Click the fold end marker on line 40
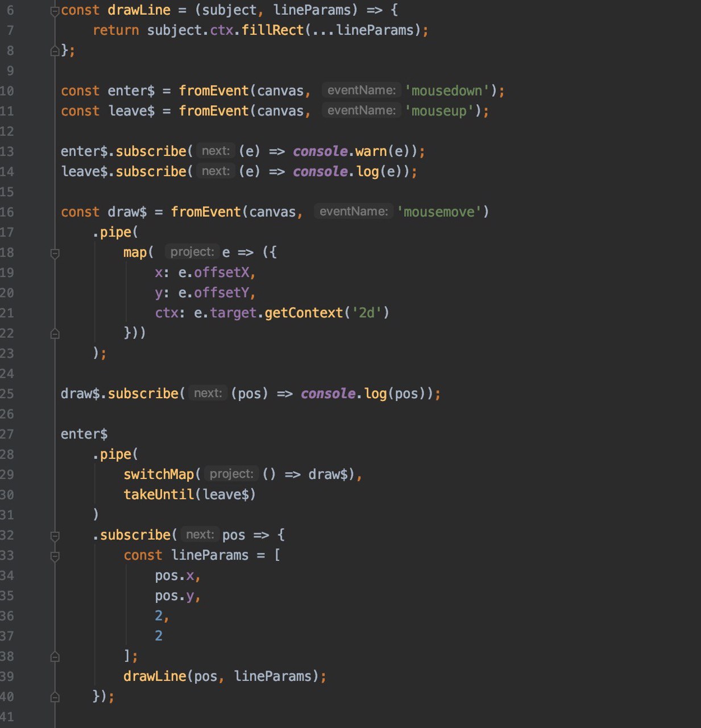 [x=55, y=697]
